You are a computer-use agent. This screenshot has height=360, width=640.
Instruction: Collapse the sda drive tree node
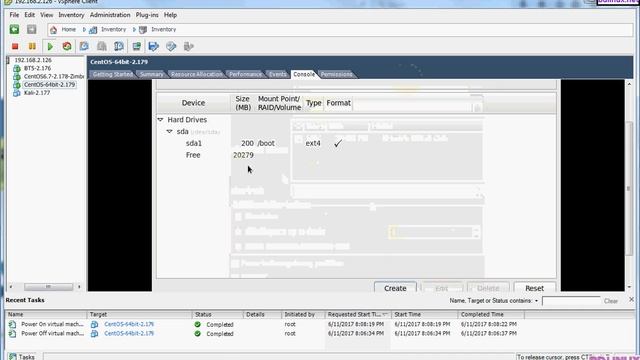(169, 131)
